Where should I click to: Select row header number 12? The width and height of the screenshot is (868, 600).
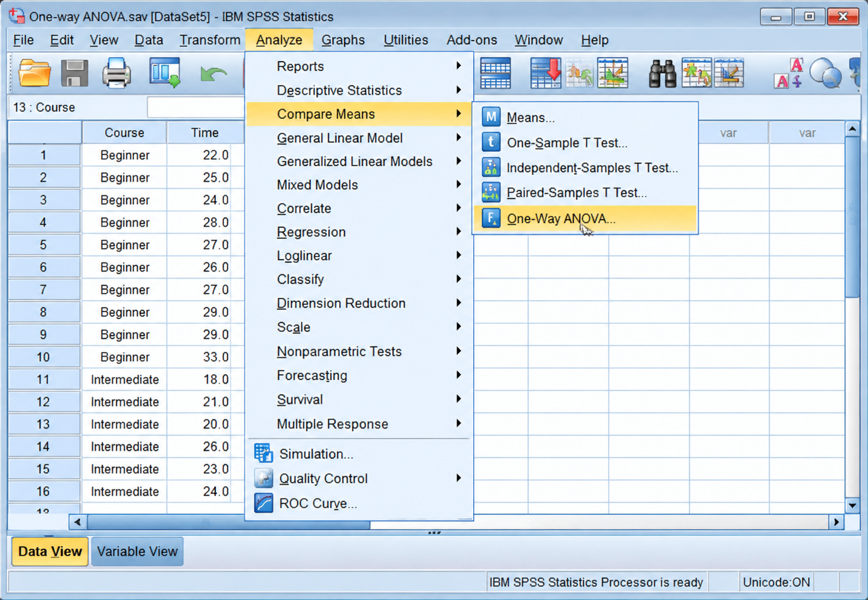[44, 402]
